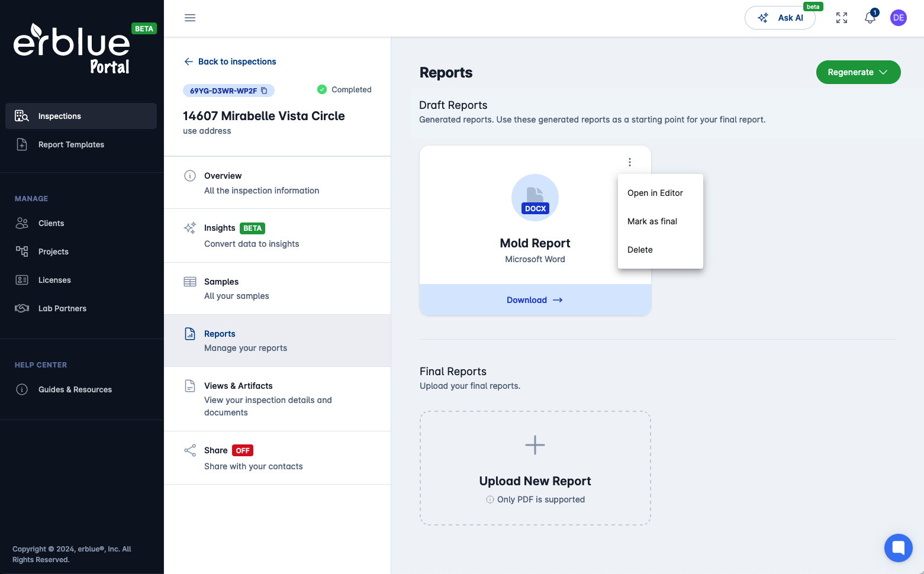This screenshot has height=574, width=924.
Task: Click the Share network icon
Action: point(190,450)
